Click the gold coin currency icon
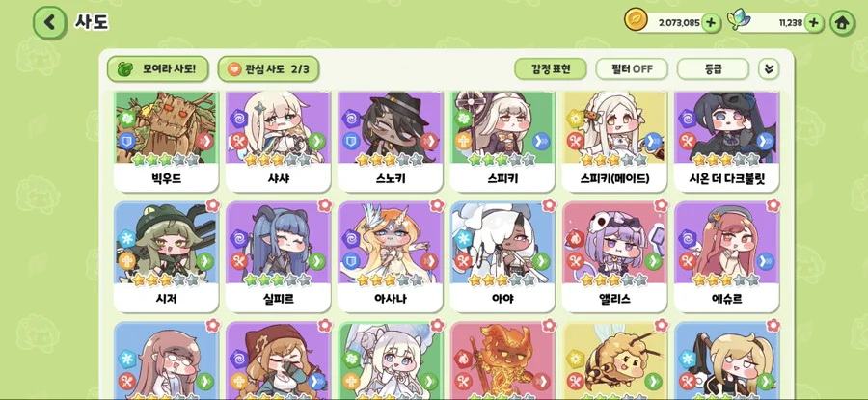Screen dimensions: 868x400 pos(637,20)
